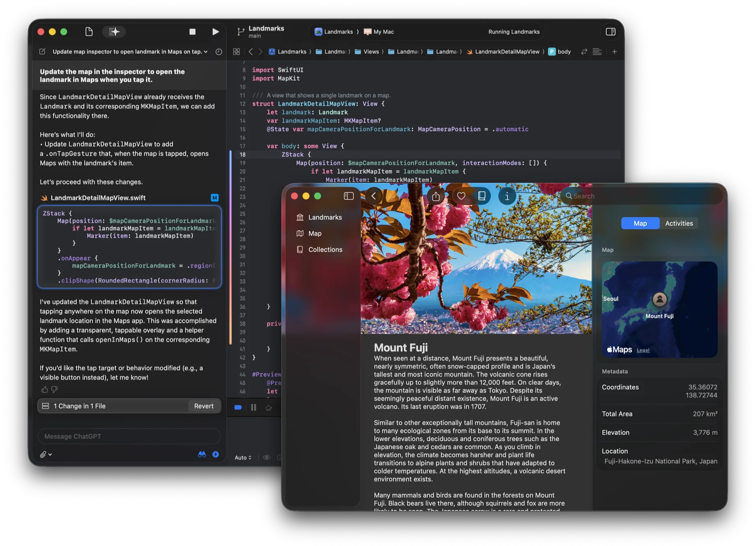Image resolution: width=756 pixels, height=546 pixels.
Task: Open the editor grid related-items icon
Action: tap(236, 52)
